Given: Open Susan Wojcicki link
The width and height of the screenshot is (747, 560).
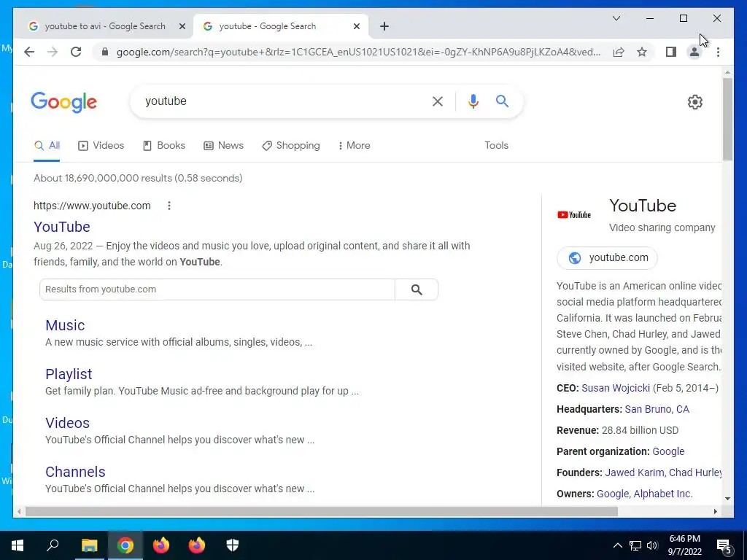Looking at the screenshot, I should [x=616, y=388].
